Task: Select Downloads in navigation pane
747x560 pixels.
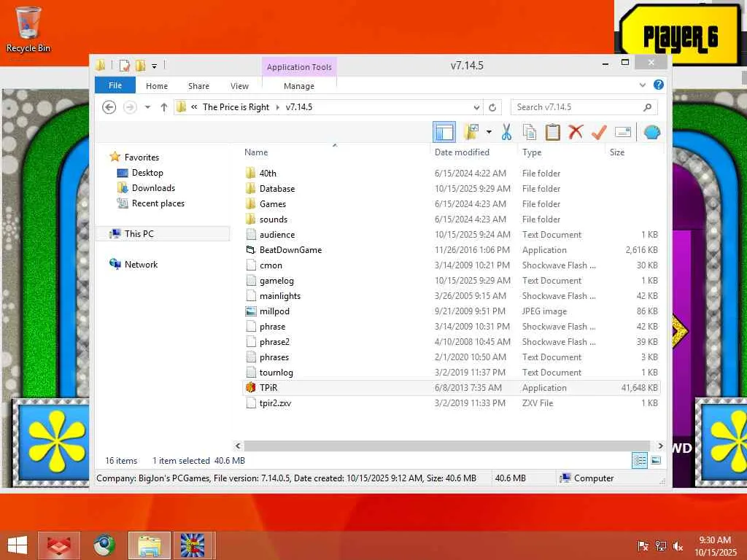Action: pyautogui.click(x=153, y=187)
